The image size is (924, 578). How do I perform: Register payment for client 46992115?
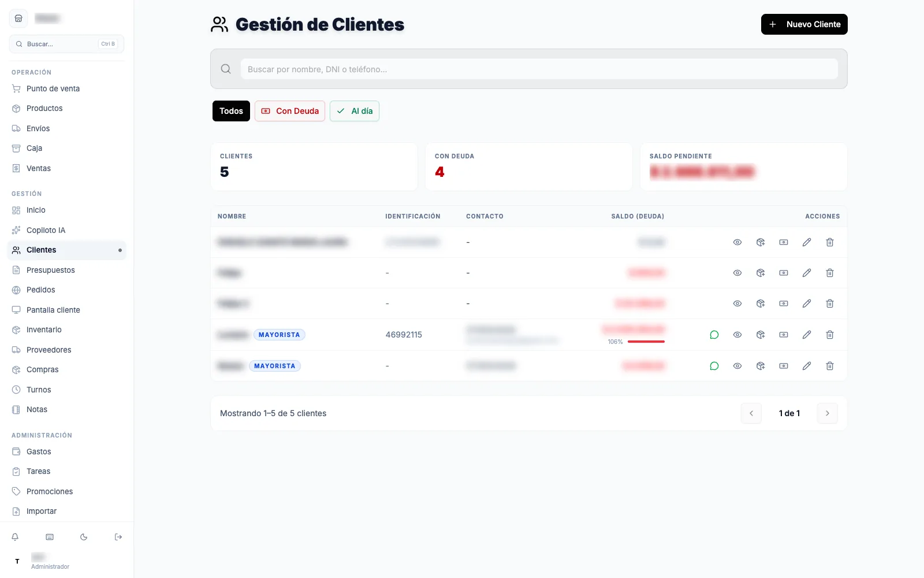(784, 335)
